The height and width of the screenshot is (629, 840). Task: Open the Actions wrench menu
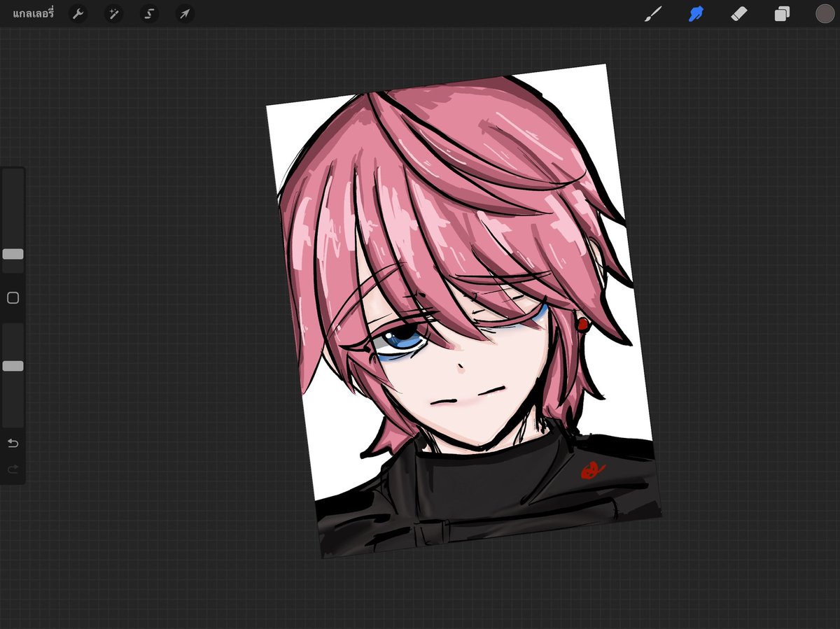pyautogui.click(x=78, y=13)
